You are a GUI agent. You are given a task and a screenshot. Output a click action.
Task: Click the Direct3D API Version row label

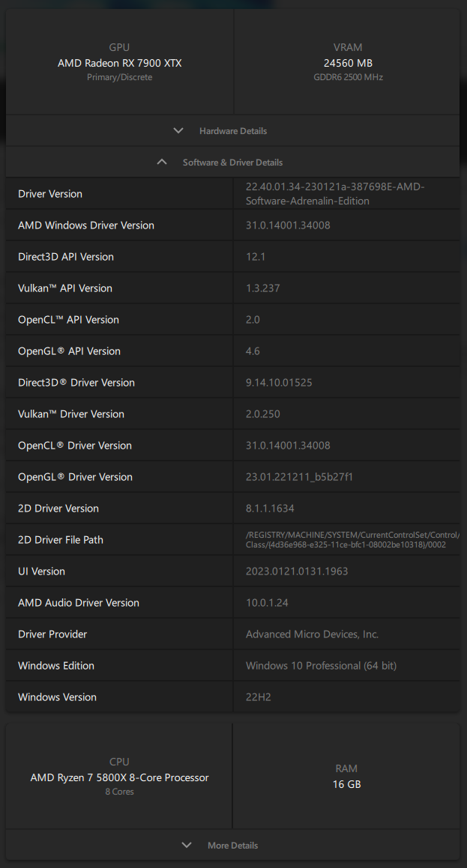click(x=65, y=257)
